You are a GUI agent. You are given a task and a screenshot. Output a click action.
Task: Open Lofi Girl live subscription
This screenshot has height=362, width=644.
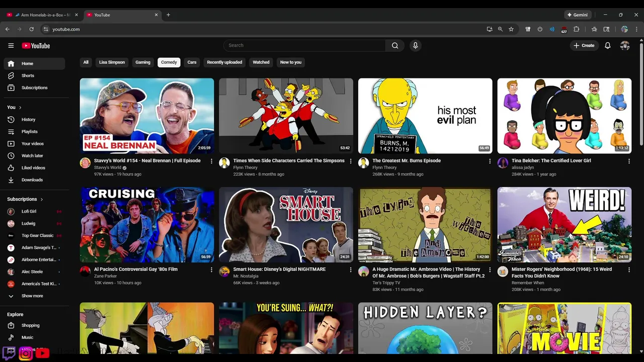point(34,211)
